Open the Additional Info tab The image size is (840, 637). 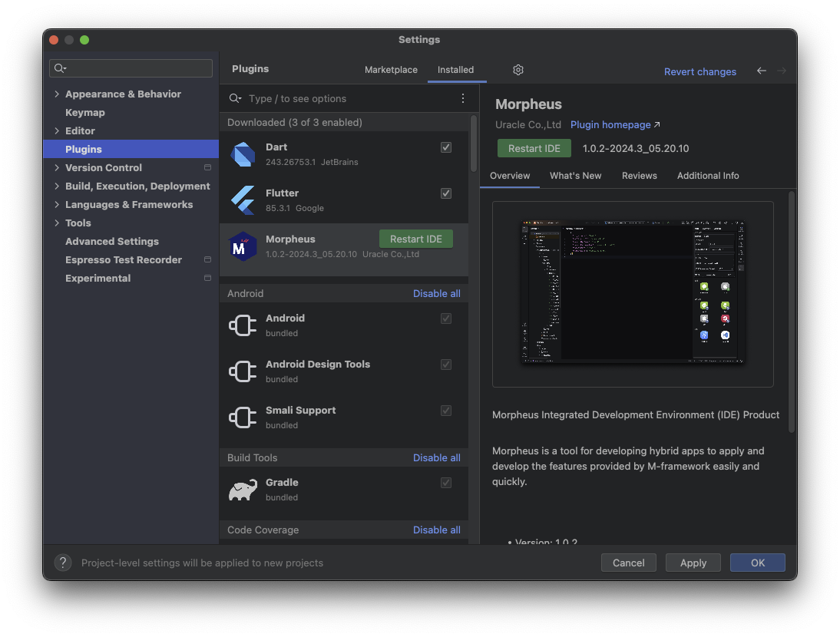[708, 176]
